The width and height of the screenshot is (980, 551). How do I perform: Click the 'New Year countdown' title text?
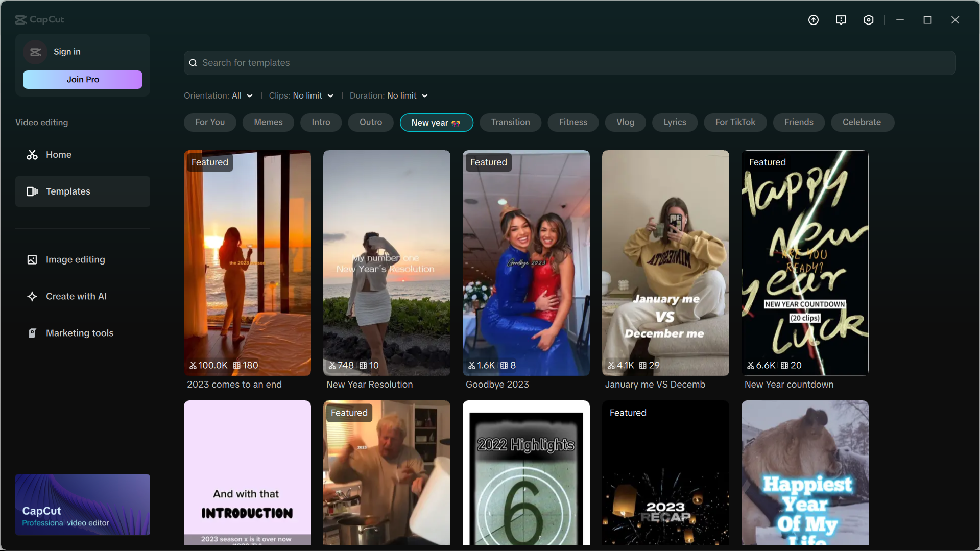pos(789,385)
